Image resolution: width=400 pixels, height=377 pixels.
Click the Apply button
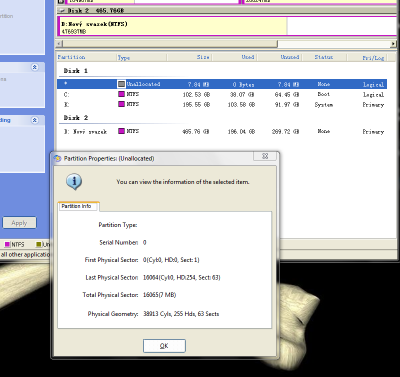(19, 223)
